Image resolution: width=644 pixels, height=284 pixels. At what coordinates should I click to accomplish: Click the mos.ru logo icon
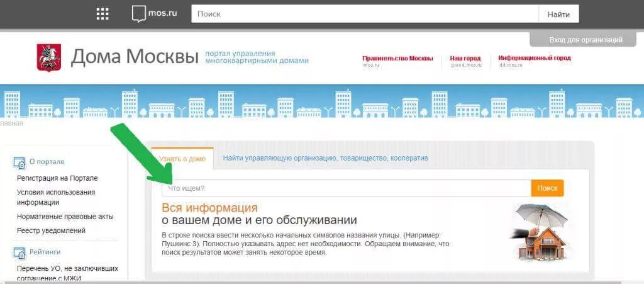pyautogui.click(x=139, y=14)
